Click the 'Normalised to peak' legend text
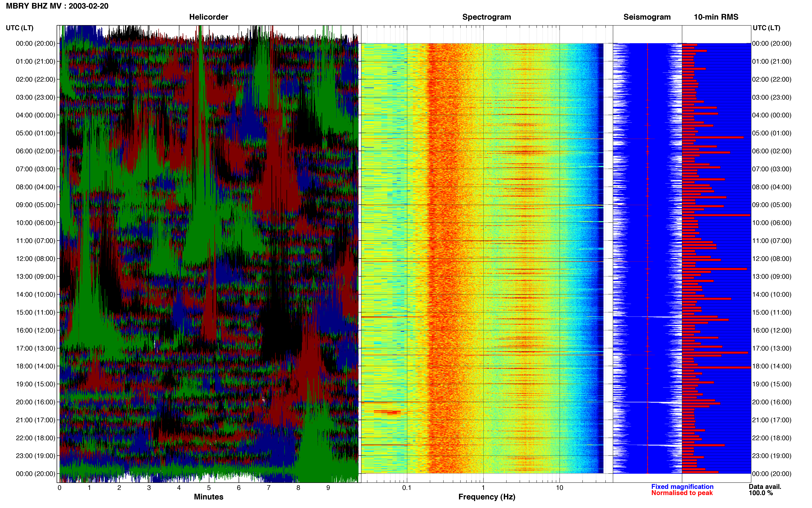This screenshot has width=812, height=508. point(682,493)
